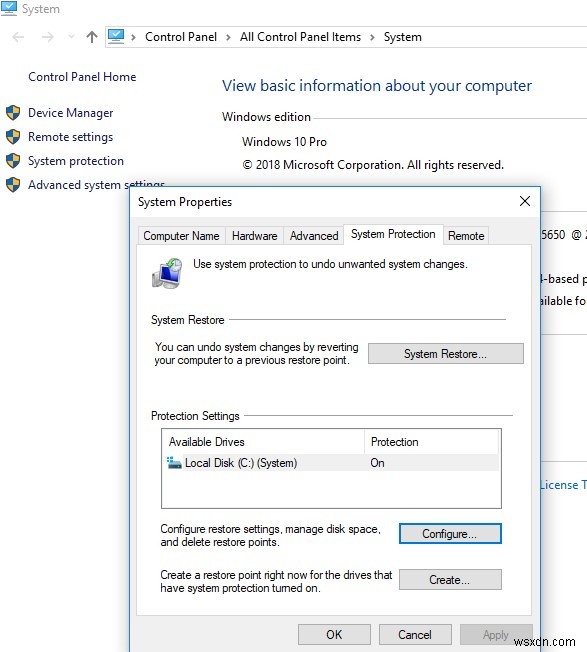The width and height of the screenshot is (587, 652).
Task: Click the Advanced system settings shield icon
Action: pos(13,185)
